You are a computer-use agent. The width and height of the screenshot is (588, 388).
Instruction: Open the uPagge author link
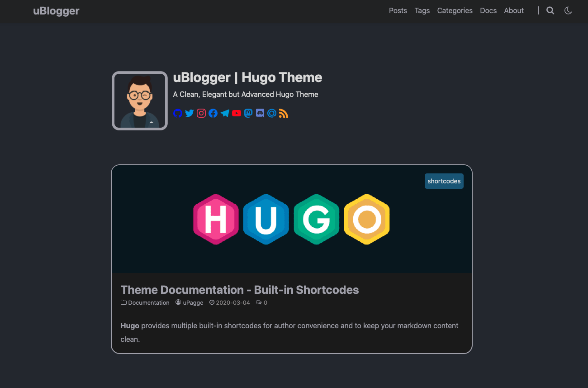190,302
